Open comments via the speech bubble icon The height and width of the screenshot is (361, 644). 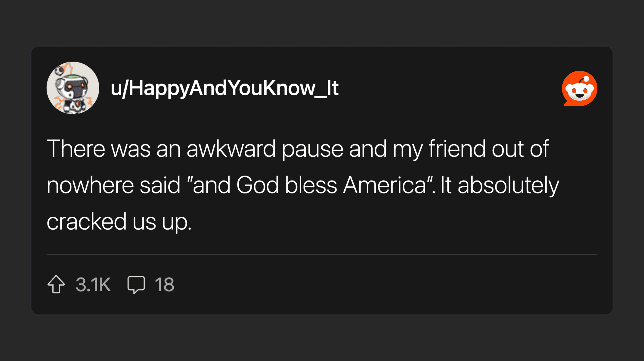136,284
